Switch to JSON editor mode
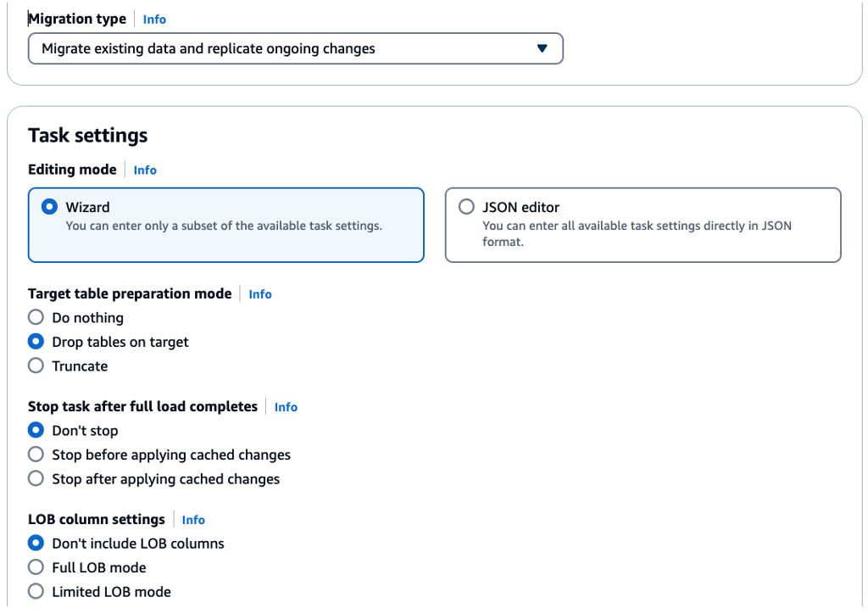 466,207
